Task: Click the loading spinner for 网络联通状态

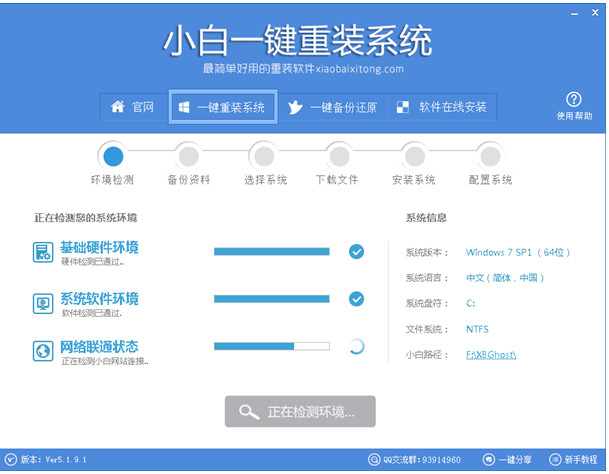Action: click(356, 346)
